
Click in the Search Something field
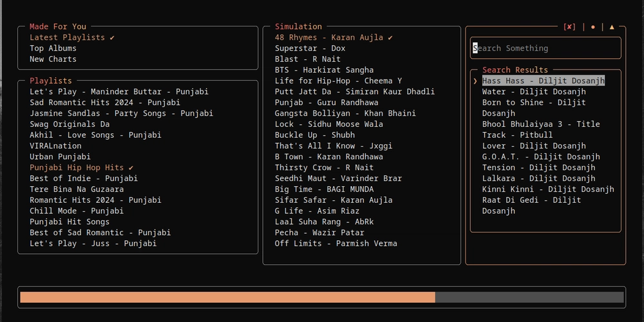pyautogui.click(x=545, y=48)
